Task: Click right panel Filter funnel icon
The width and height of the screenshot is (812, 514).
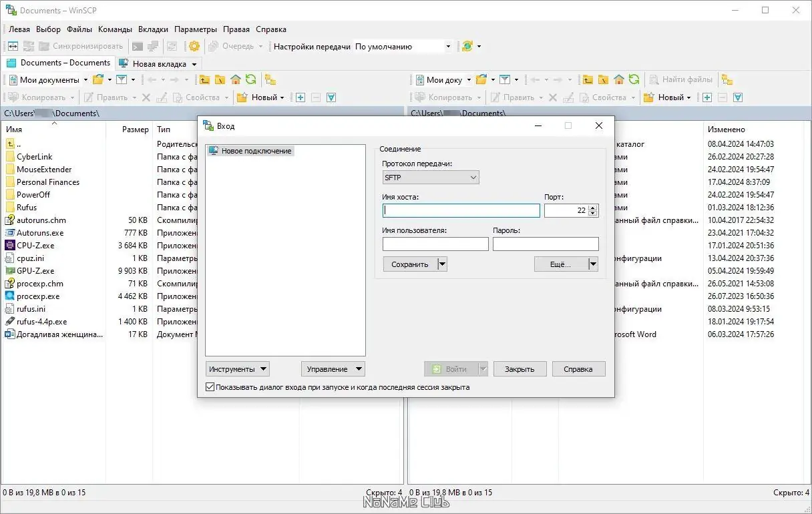Action: [x=505, y=79]
